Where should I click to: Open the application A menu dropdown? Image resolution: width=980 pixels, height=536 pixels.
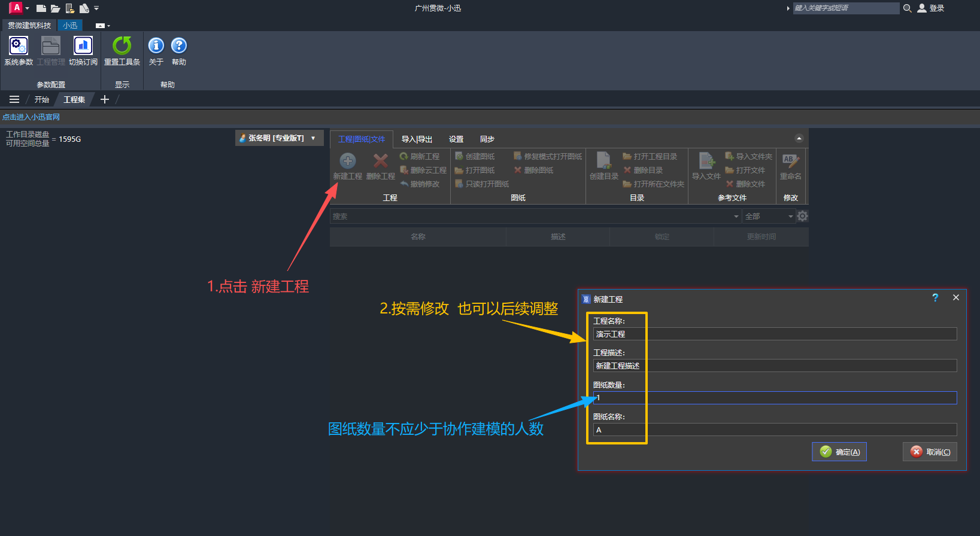coord(20,8)
